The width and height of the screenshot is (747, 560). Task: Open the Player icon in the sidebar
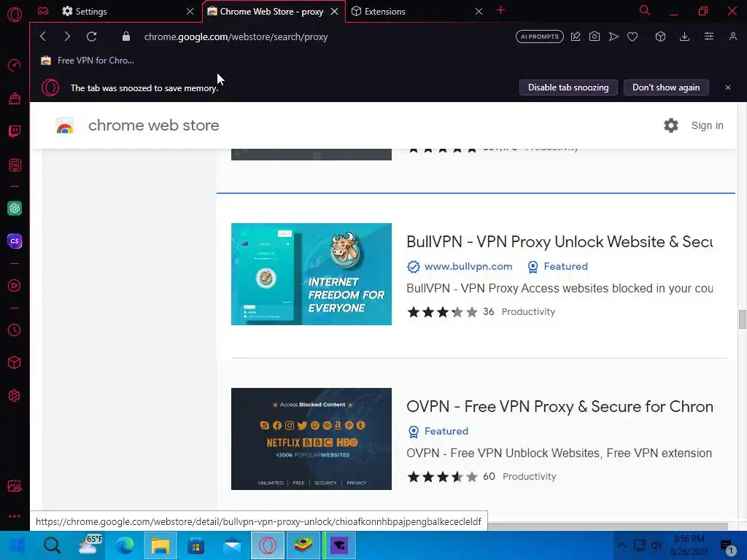[x=15, y=285]
